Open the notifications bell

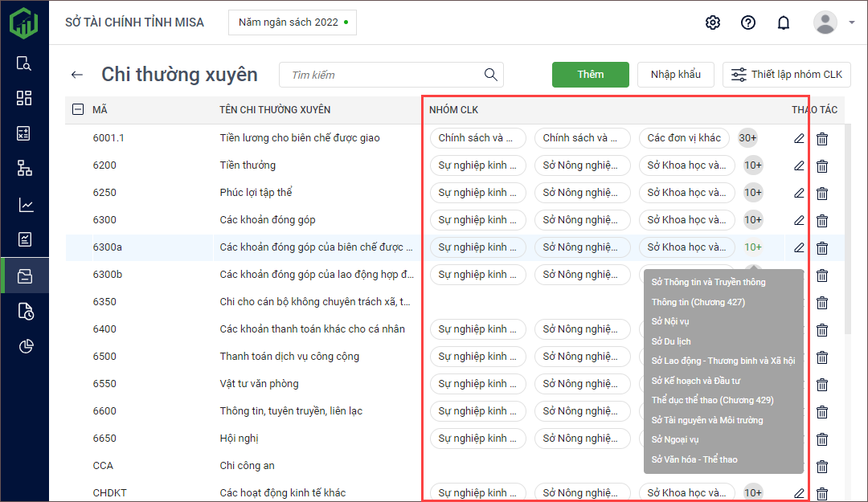(783, 22)
